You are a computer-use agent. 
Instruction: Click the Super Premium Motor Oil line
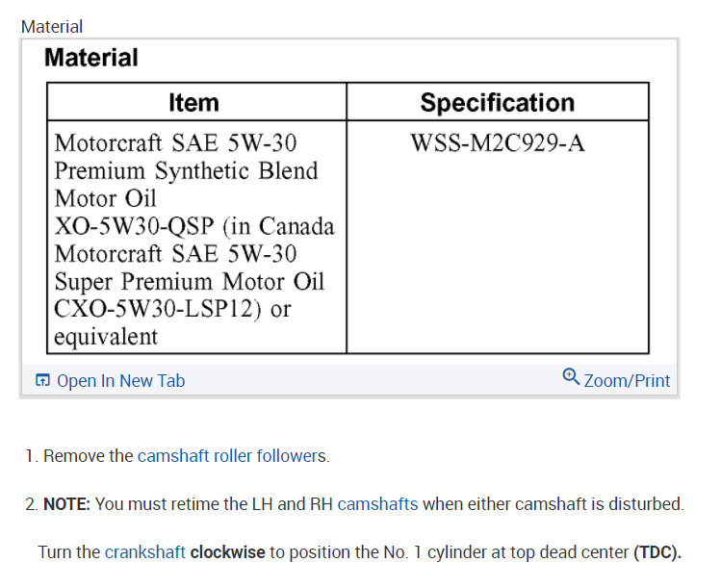[x=190, y=282]
